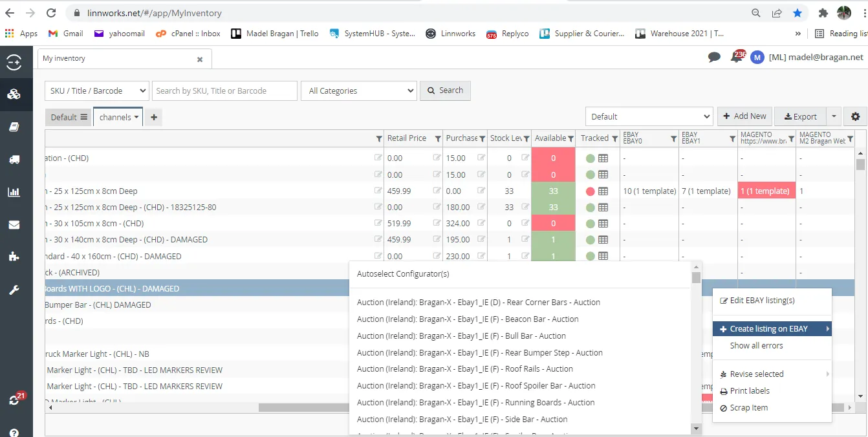
Task: Bookmark this page with the star icon
Action: tap(797, 13)
